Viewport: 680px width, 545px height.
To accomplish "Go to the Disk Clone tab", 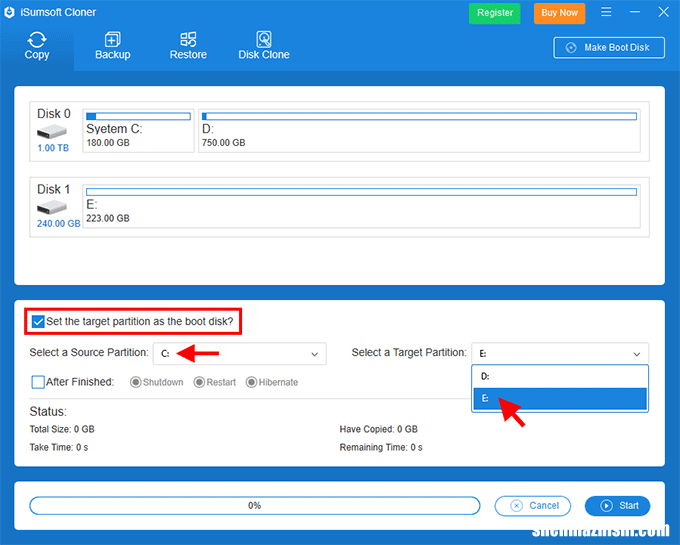I will (264, 46).
